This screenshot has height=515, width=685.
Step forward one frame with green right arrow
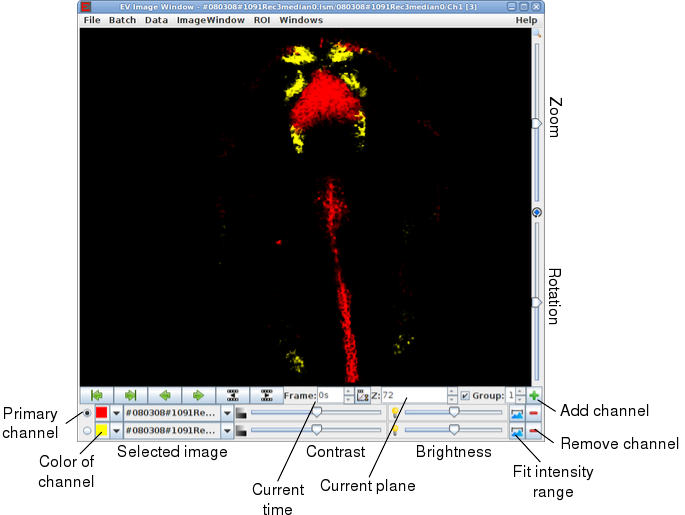click(x=198, y=395)
